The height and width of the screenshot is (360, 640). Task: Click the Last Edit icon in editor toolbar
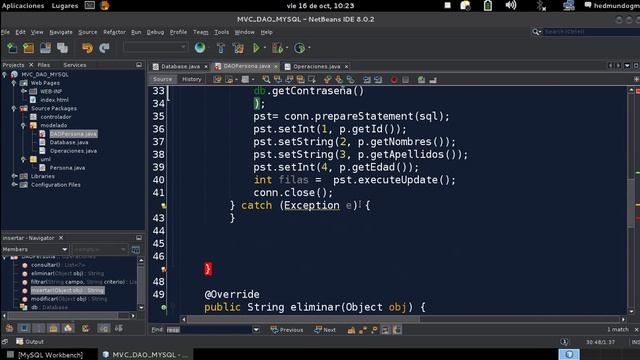218,79
